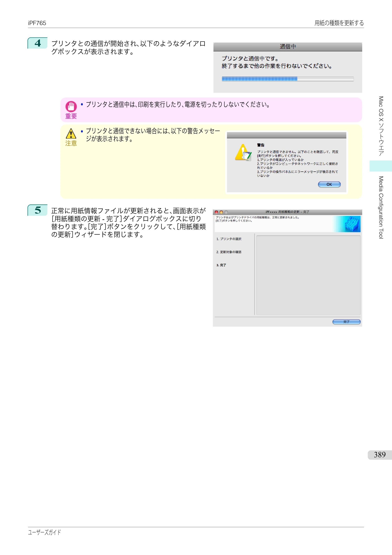
Task: Click the warning triangle icon in the 警告 dialog
Action: (243, 152)
